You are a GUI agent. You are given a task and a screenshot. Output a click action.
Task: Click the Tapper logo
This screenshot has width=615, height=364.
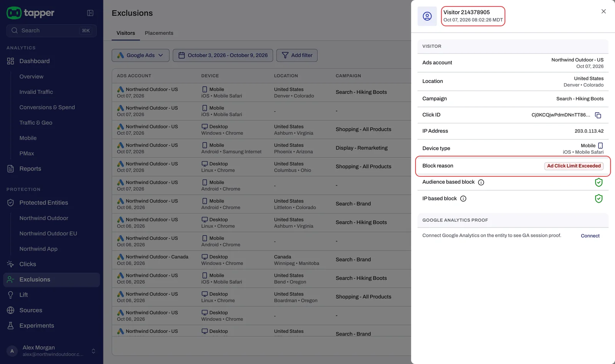pos(30,13)
